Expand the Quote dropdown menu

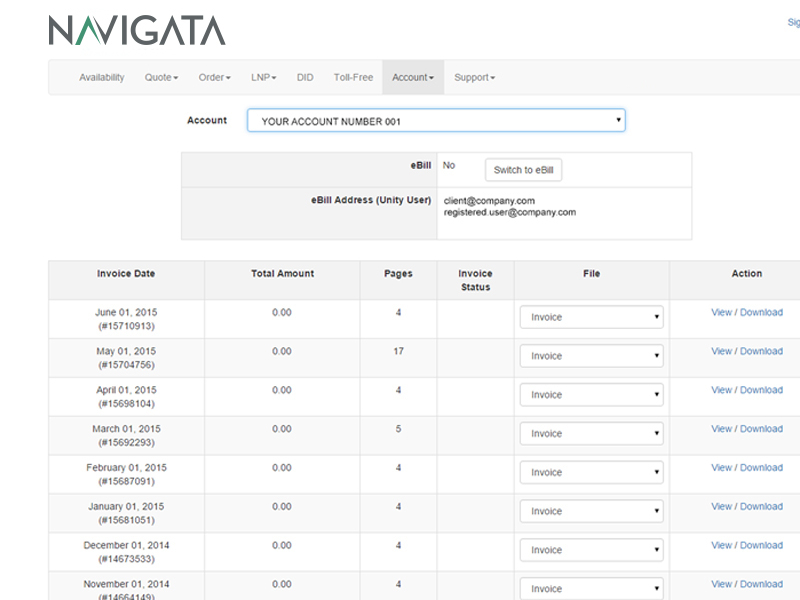(161, 78)
